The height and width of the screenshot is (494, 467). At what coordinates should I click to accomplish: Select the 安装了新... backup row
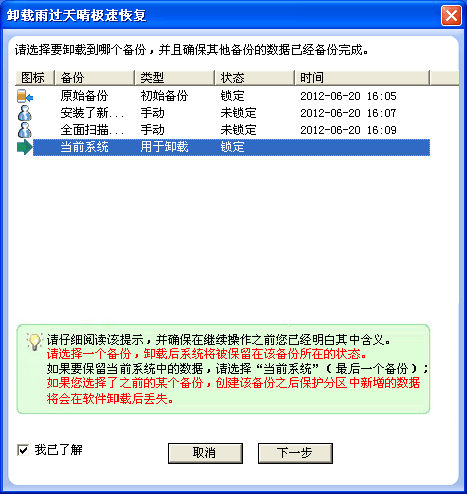pos(223,113)
